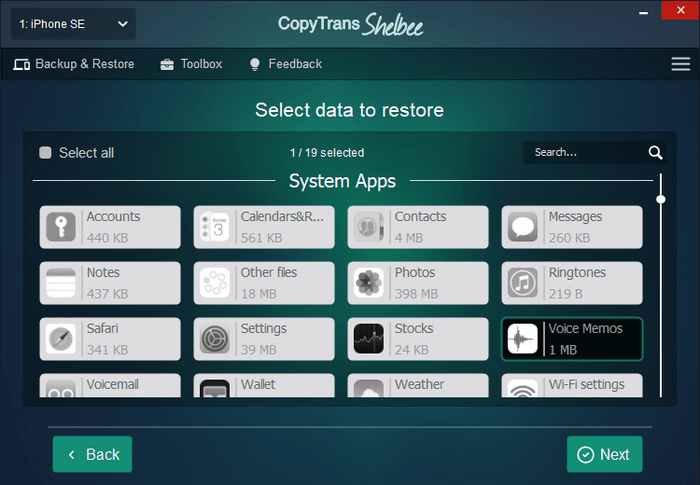Click the '1 / 19 selected' counter text
The image size is (700, 485).
tap(327, 153)
